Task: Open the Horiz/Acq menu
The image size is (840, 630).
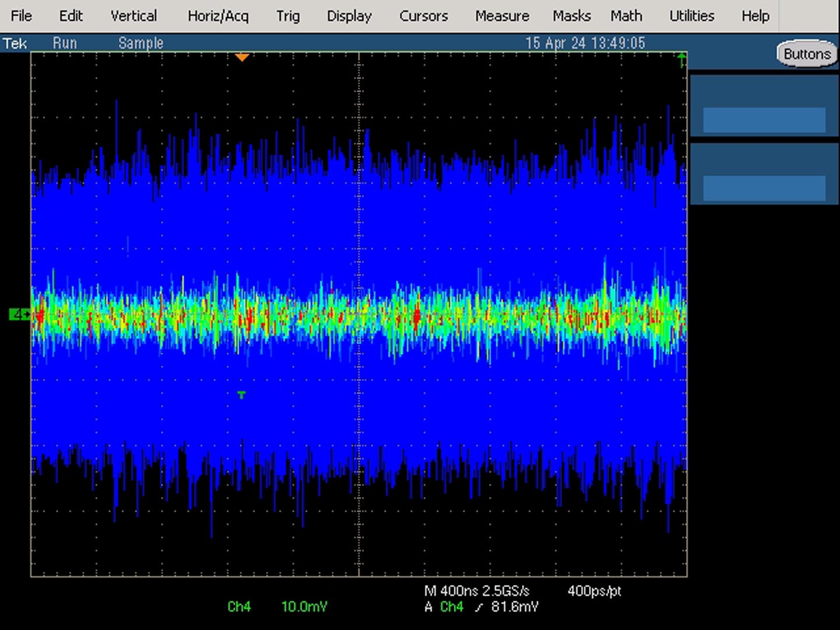Action: (x=218, y=16)
